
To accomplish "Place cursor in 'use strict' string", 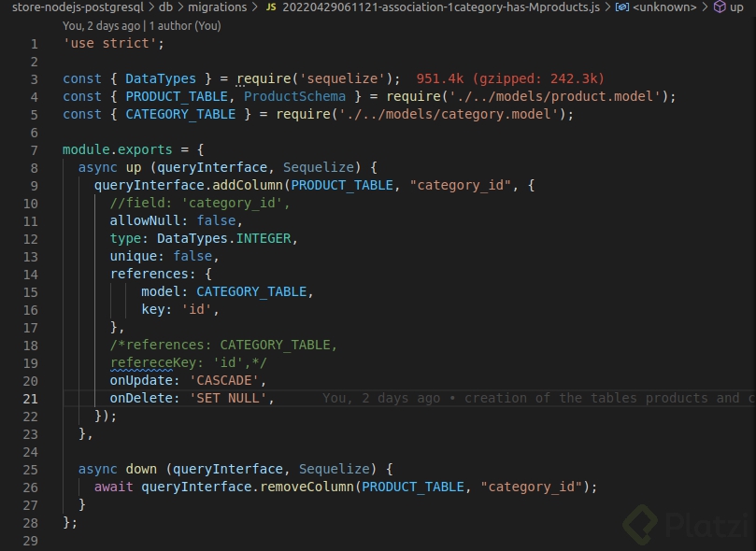I will [109, 43].
